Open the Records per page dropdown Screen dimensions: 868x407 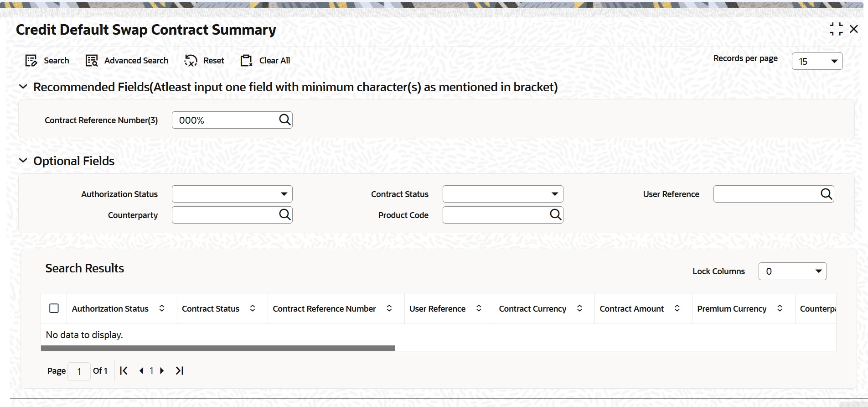coord(817,61)
